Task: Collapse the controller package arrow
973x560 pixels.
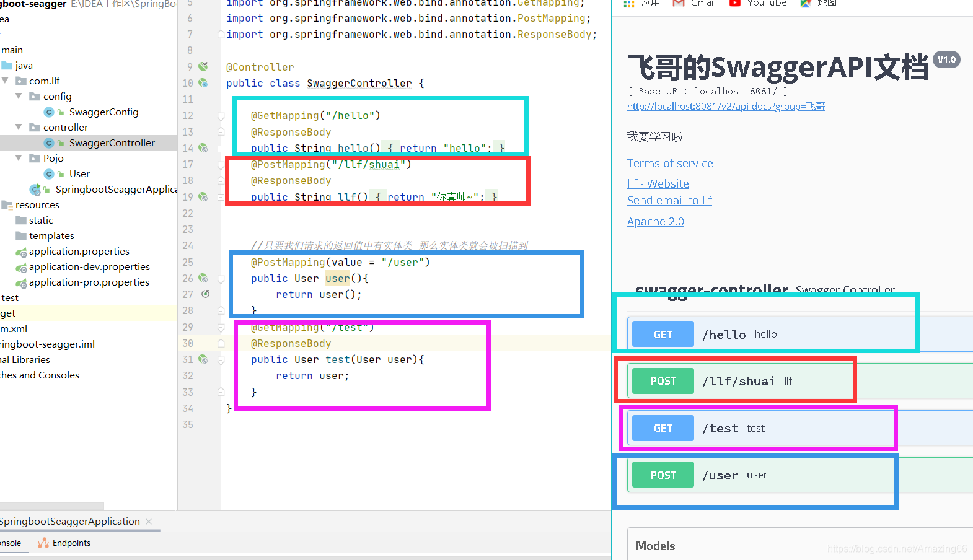Action: (x=19, y=127)
